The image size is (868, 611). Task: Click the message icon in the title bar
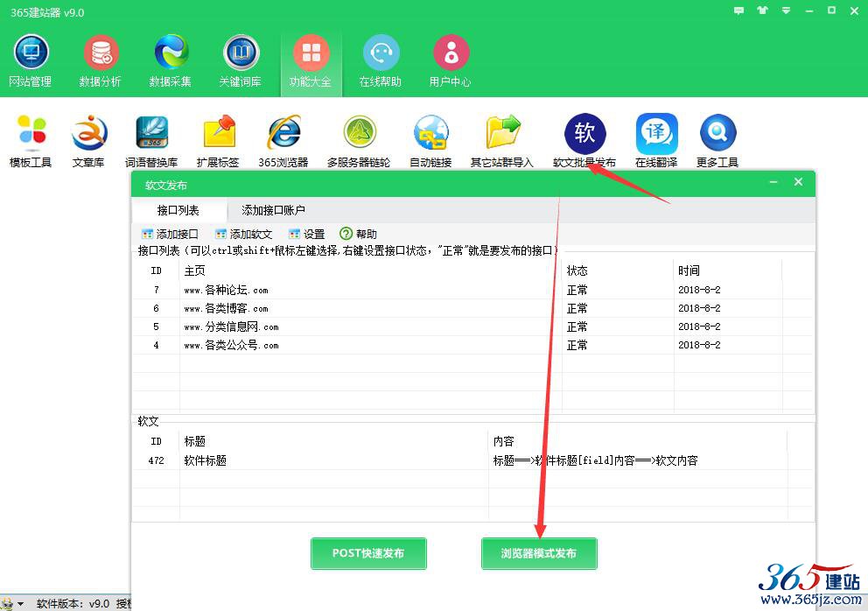pyautogui.click(x=739, y=11)
